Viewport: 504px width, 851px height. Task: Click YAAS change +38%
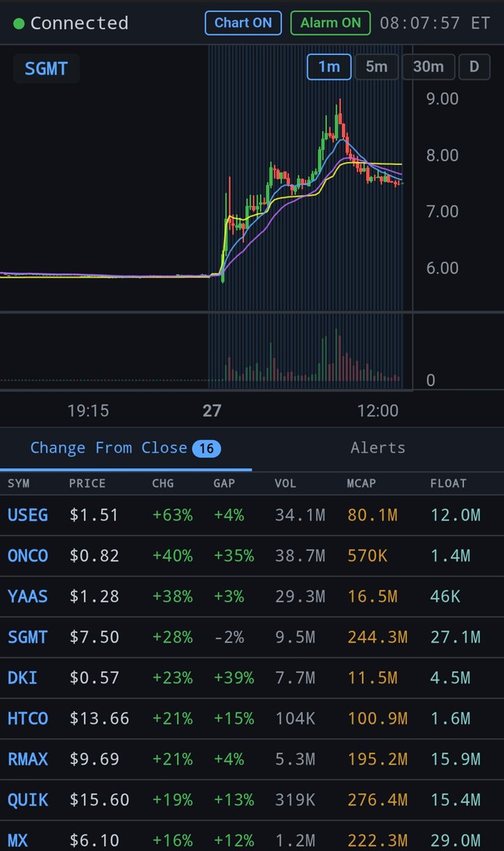[173, 596]
